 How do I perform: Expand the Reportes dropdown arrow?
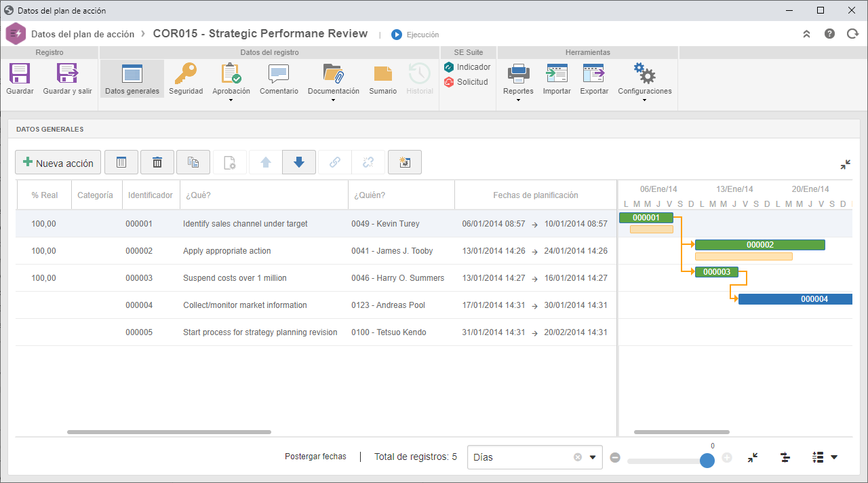point(518,100)
